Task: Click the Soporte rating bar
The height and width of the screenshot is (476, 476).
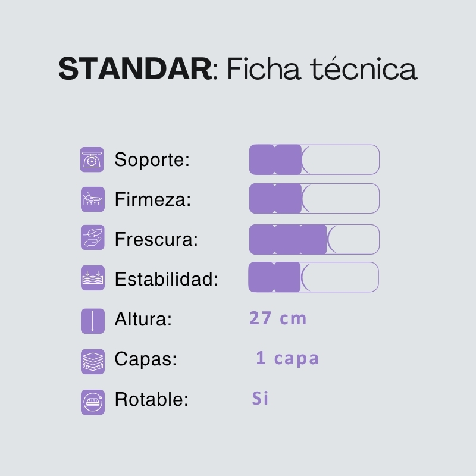Action: coord(314,159)
